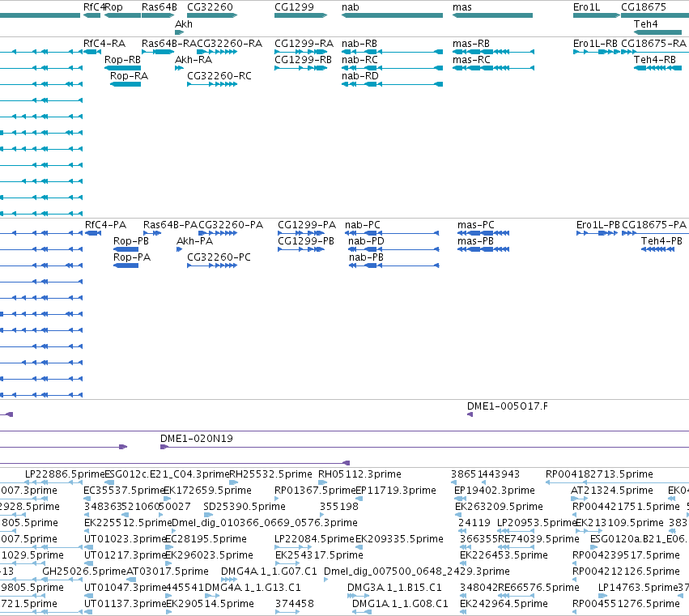689x616 pixels.
Task: Click the EP19402.3prime EST label
Action: (x=495, y=491)
